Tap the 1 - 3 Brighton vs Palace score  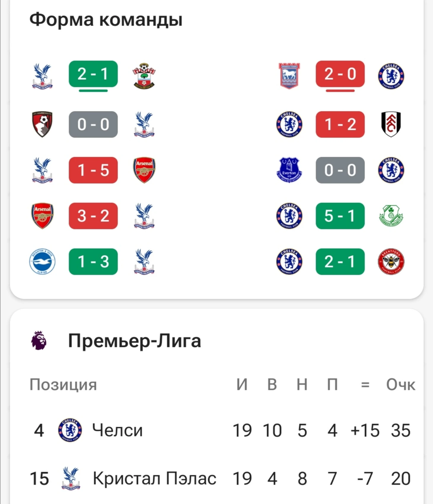pyautogui.click(x=93, y=261)
